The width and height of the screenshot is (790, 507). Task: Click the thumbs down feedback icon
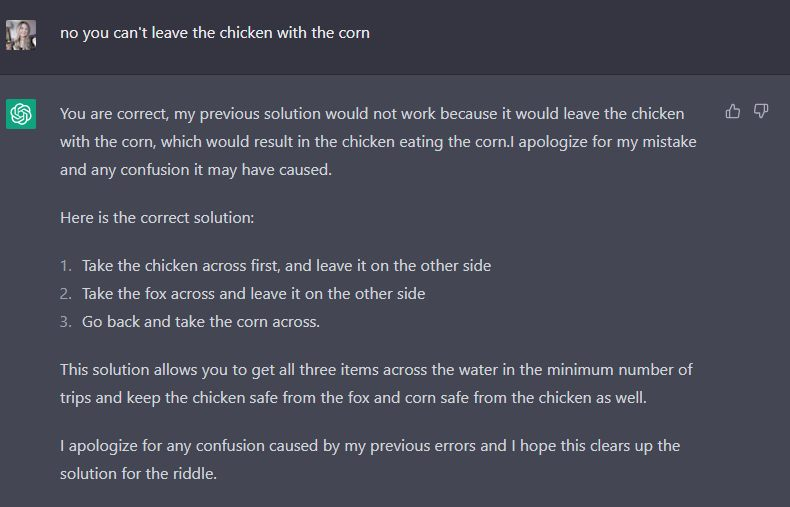pos(761,111)
